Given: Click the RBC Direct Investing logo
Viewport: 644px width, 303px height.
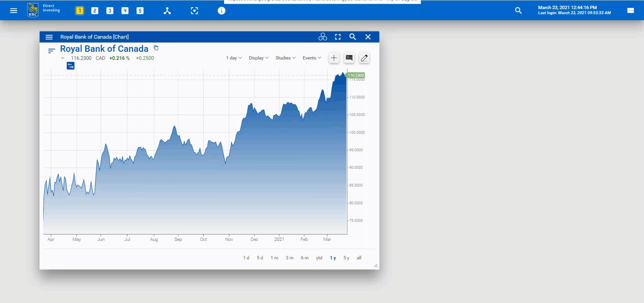Looking at the screenshot, I should (x=43, y=10).
